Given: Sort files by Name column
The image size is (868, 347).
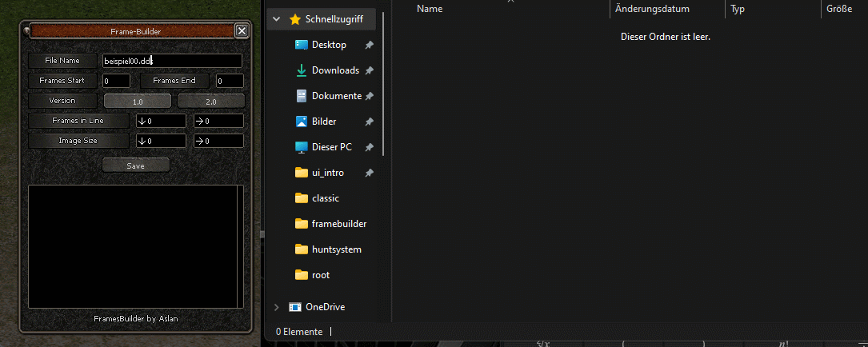Looking at the screenshot, I should click(430, 9).
